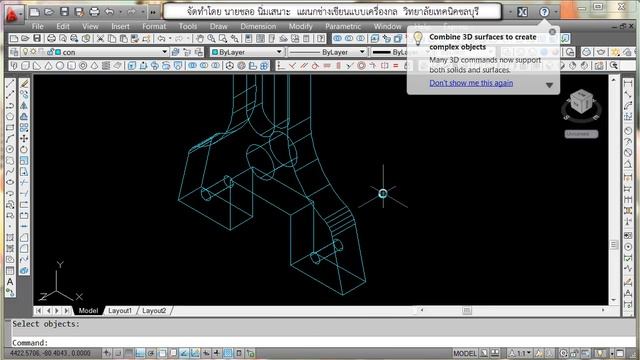
Task: Open the Layer Properties Manager
Action: tap(14, 52)
